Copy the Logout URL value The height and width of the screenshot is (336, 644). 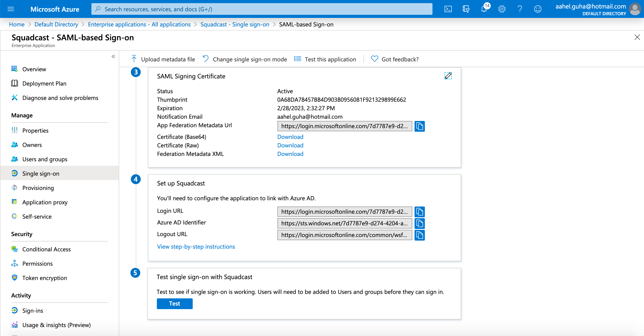click(x=419, y=235)
